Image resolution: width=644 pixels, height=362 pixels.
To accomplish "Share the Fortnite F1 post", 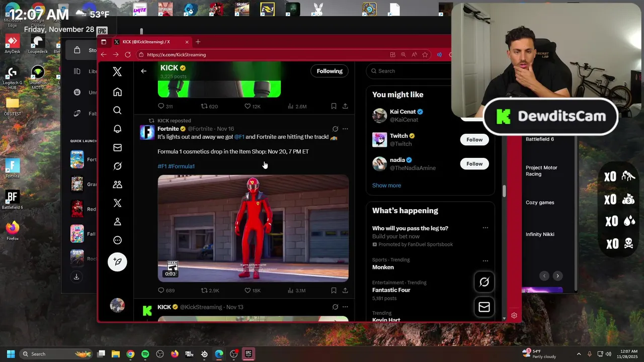I will click(345, 291).
